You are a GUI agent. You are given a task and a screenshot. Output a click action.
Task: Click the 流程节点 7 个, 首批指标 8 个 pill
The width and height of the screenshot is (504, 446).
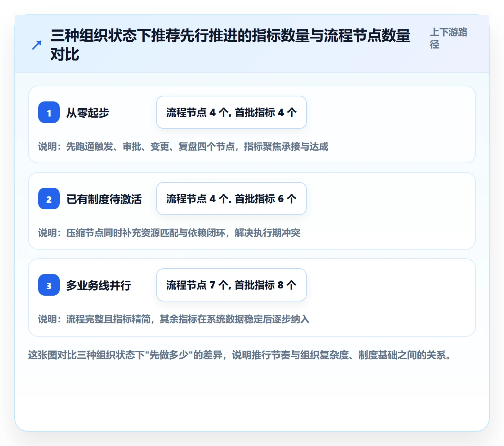pyautogui.click(x=231, y=285)
